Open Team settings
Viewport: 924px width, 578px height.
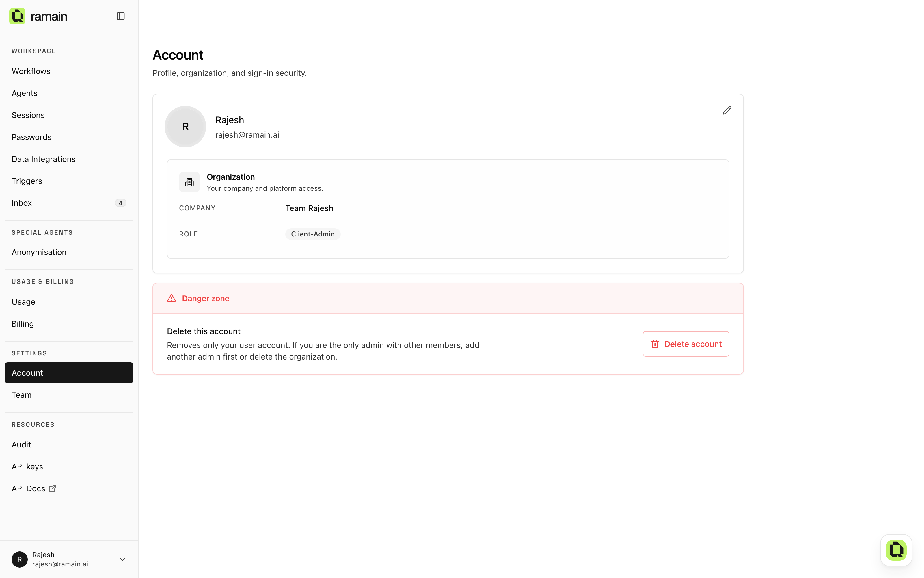click(x=69, y=395)
